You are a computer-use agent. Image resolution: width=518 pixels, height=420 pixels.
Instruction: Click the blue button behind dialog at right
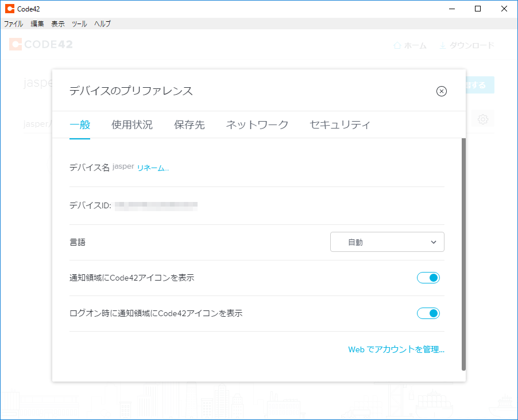coord(480,85)
